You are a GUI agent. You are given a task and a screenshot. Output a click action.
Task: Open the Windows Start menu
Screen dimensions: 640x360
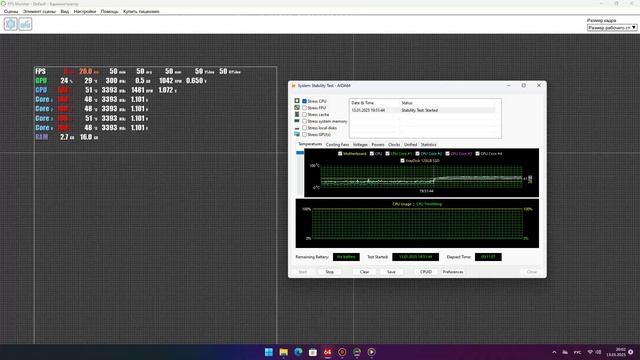coord(269,352)
